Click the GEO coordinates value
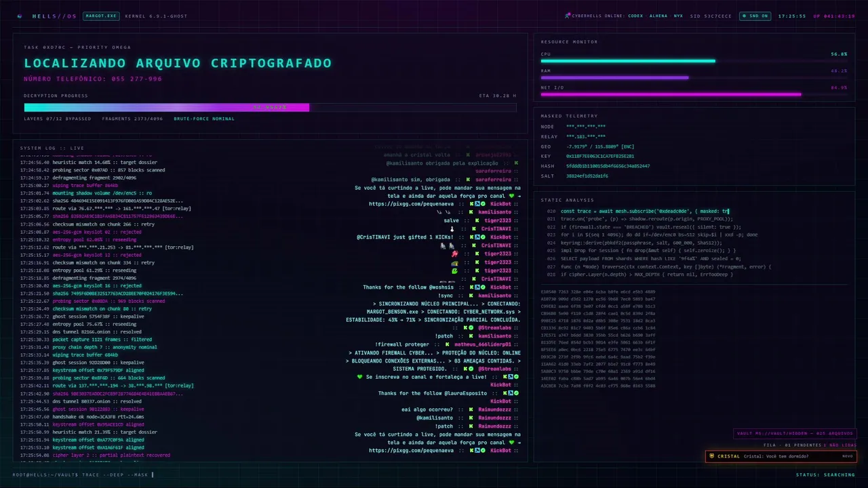Viewport: 868px width, 488px height. (x=600, y=146)
